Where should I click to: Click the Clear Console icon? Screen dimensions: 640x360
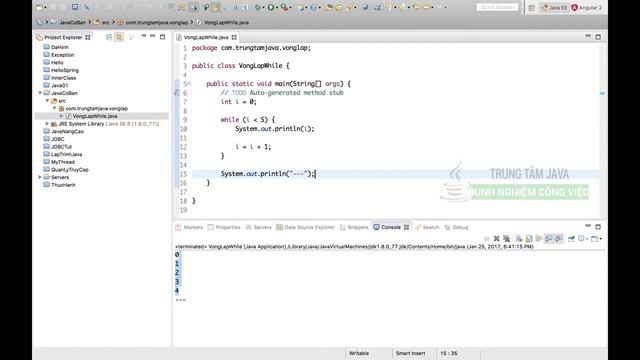click(519, 238)
